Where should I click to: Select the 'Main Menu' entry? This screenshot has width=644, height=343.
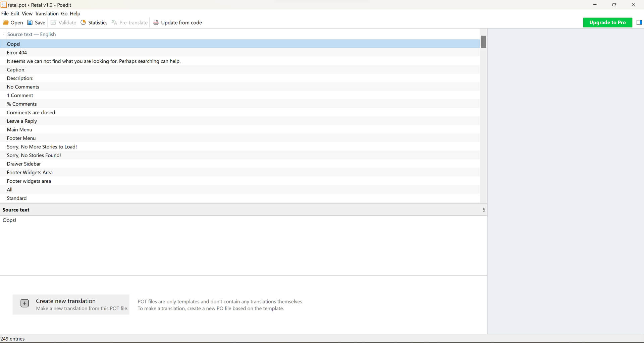240,129
